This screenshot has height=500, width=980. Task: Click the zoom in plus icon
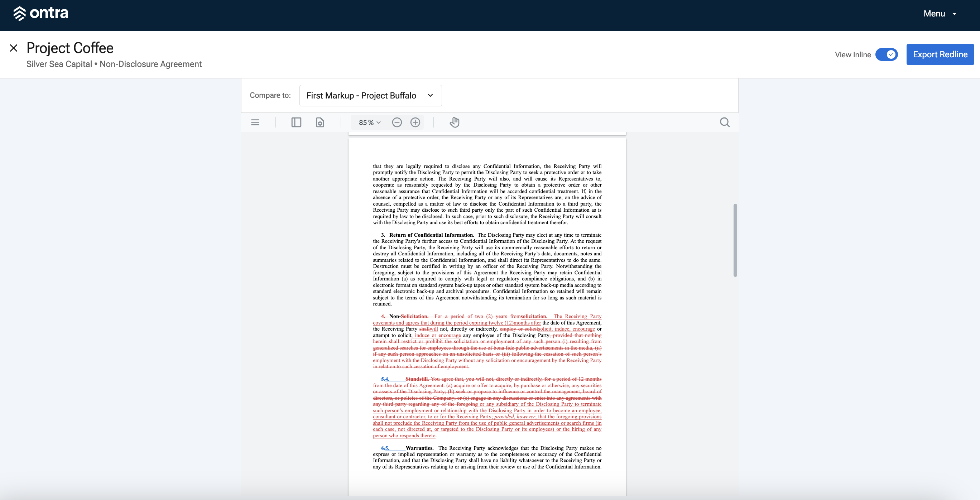pos(415,122)
